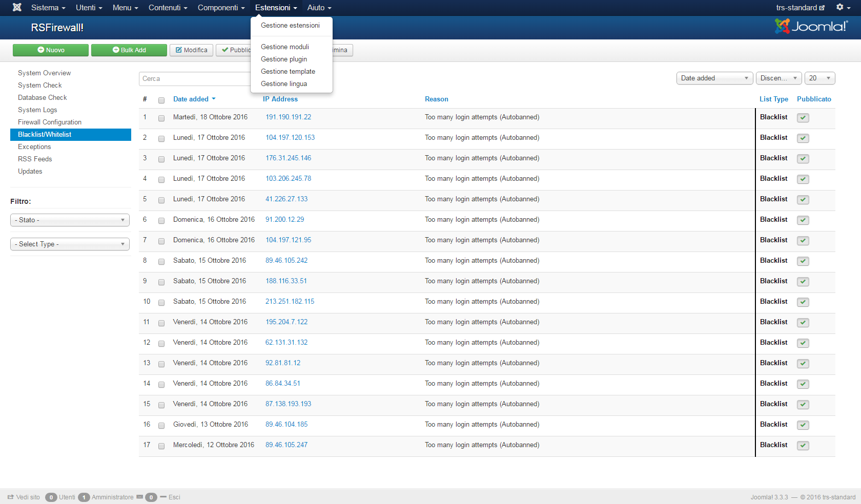Check the select-all checkbox in table header
This screenshot has width=861, height=504.
161,100
